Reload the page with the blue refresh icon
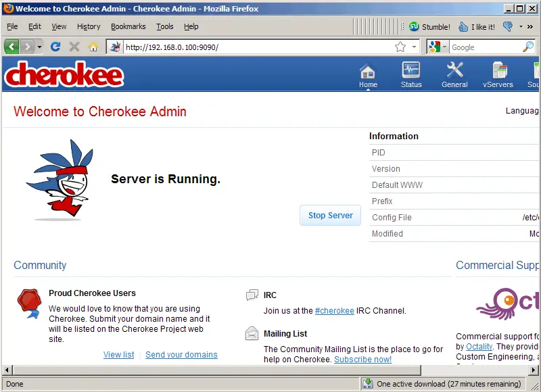 55,47
